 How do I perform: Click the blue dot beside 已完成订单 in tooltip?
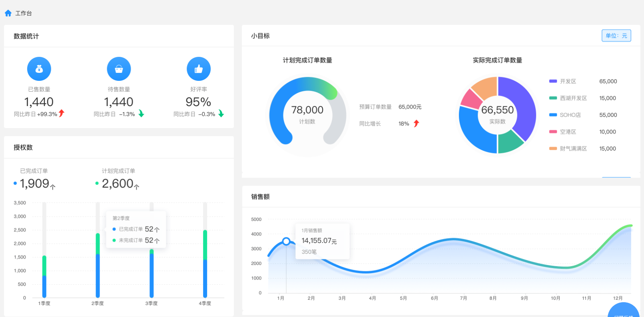(114, 229)
